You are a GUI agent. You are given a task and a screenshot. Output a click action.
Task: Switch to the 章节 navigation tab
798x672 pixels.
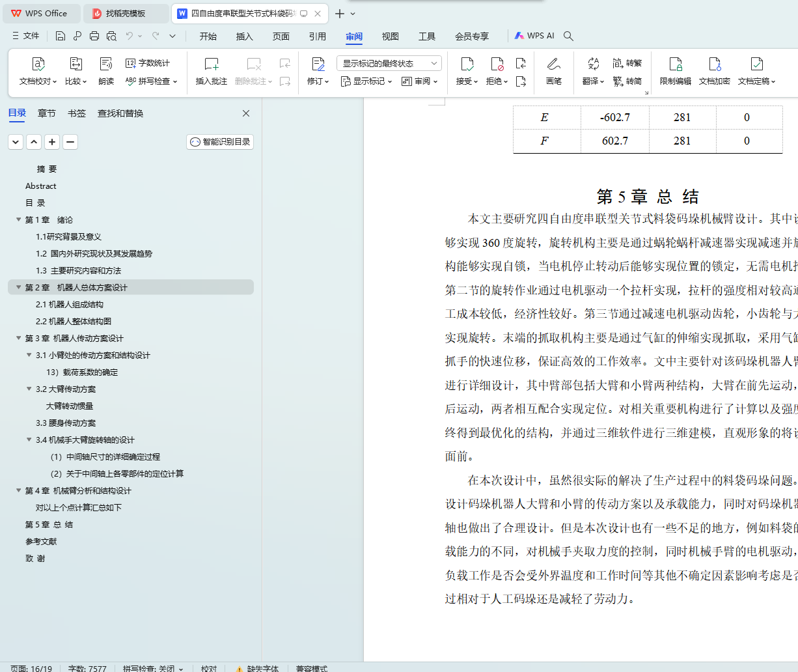[x=47, y=113]
